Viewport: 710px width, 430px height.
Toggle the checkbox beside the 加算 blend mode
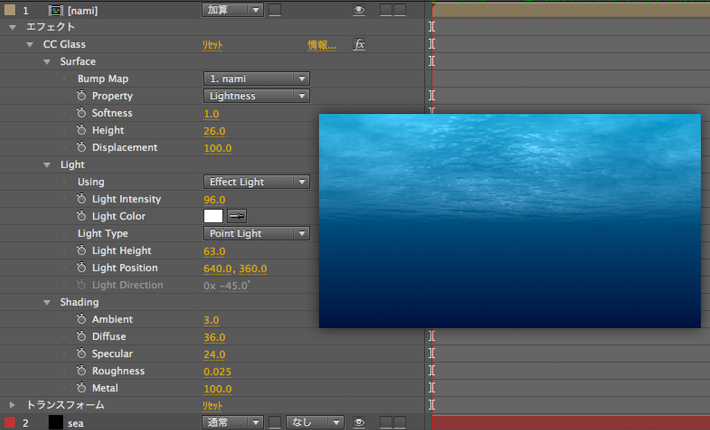[x=275, y=10]
